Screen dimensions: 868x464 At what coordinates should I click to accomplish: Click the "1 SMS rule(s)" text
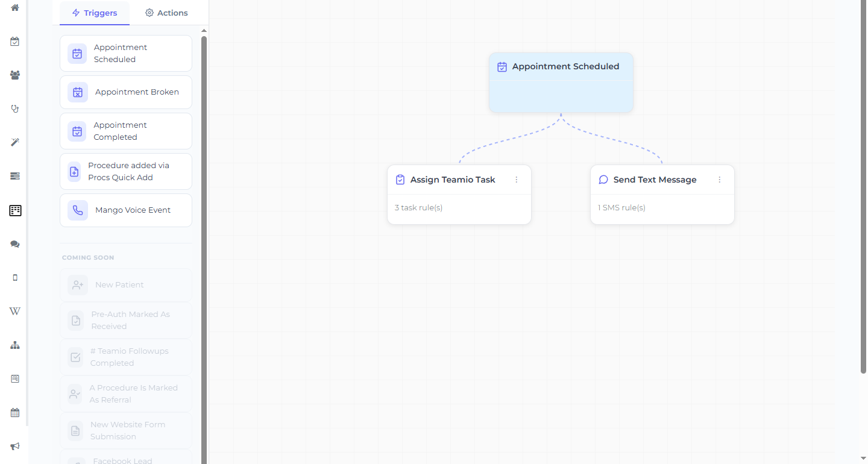point(621,208)
